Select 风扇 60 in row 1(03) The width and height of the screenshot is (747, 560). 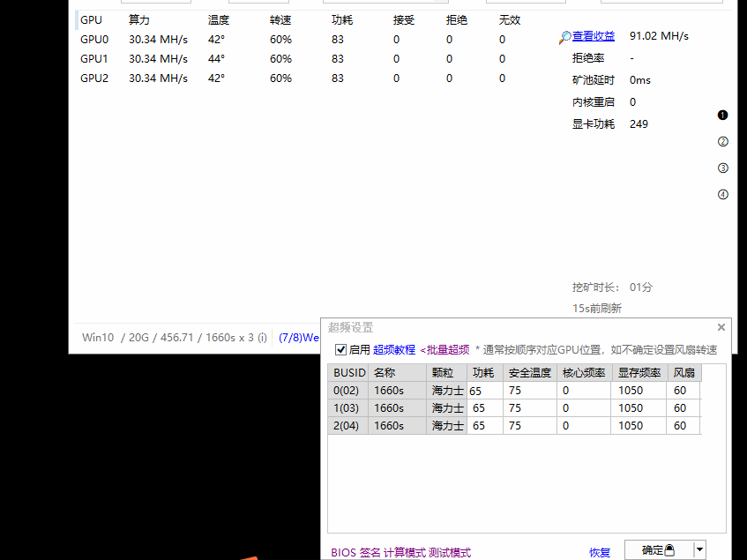click(684, 408)
